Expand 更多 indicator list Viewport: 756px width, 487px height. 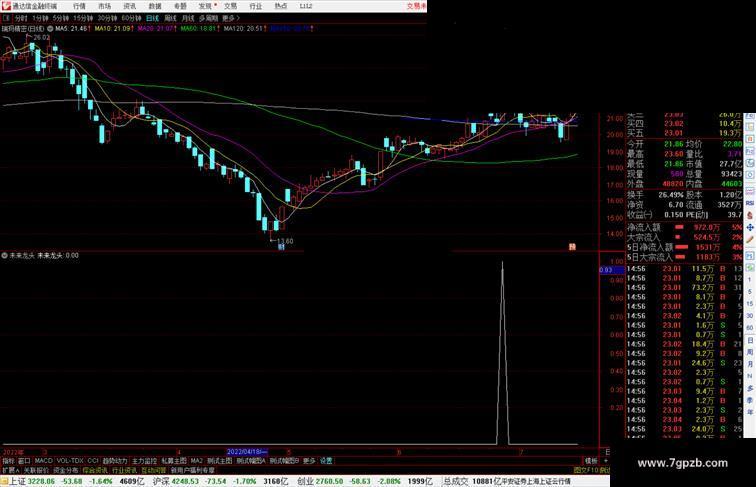[309, 461]
